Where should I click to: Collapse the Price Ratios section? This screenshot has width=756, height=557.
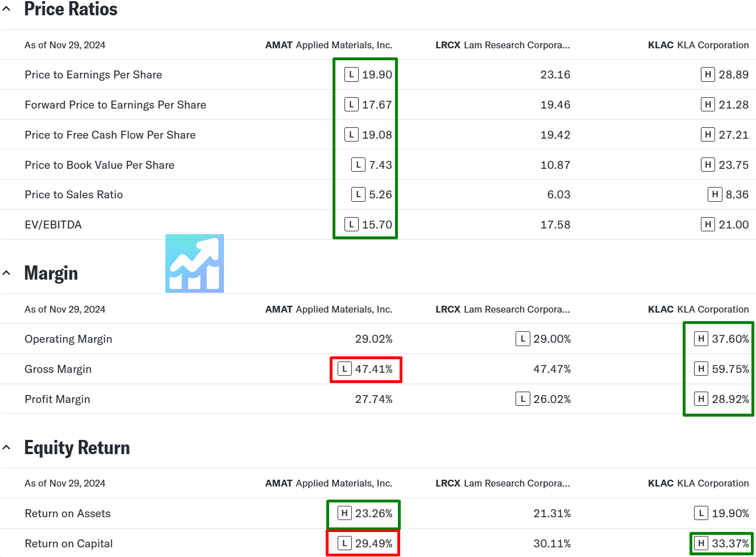6,9
